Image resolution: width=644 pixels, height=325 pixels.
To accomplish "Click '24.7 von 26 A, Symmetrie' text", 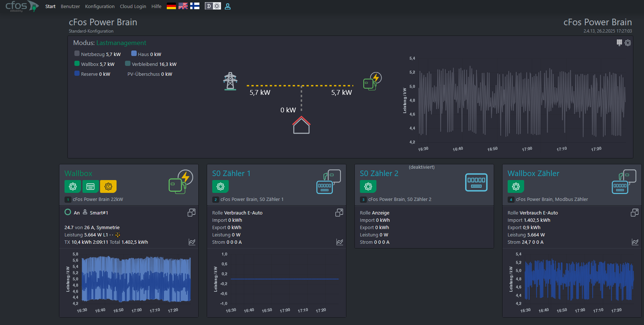I will tap(92, 228).
